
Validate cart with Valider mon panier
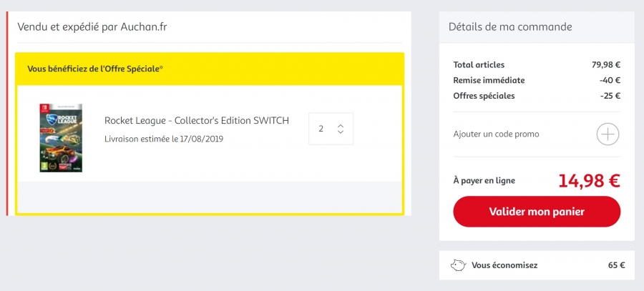point(537,212)
